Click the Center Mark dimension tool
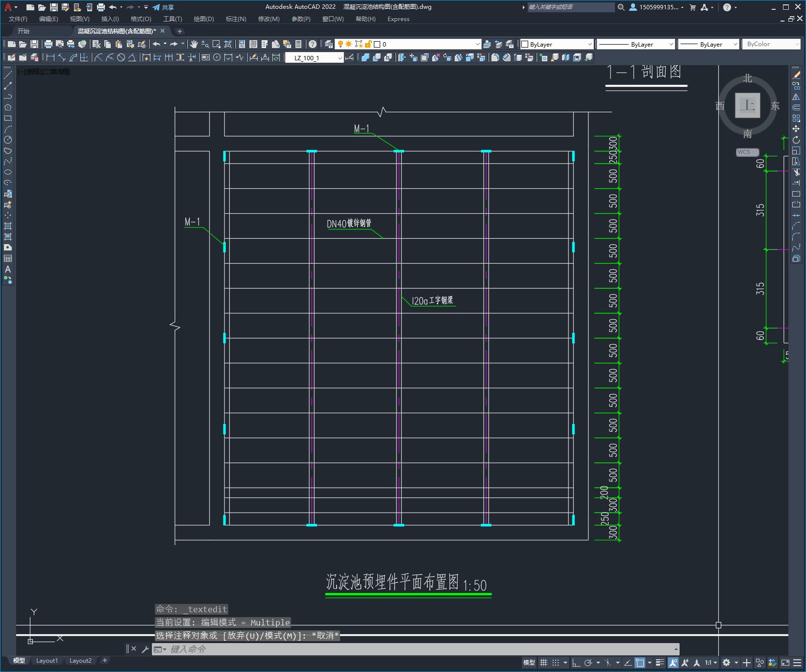This screenshot has width=806, height=672. (x=217, y=57)
